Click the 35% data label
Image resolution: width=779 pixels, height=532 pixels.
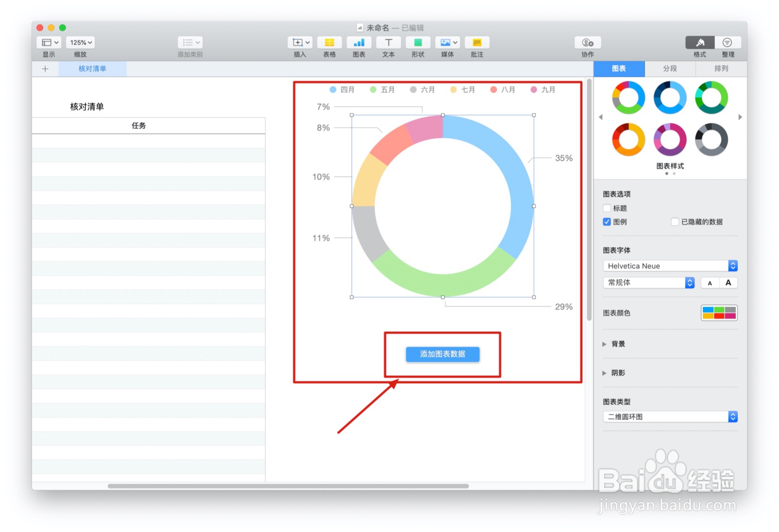pos(564,158)
